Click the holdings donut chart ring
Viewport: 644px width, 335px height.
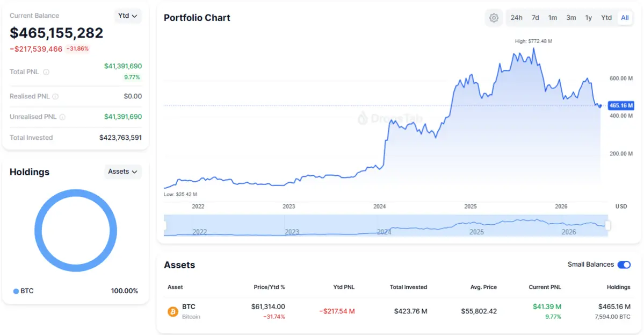(x=76, y=193)
